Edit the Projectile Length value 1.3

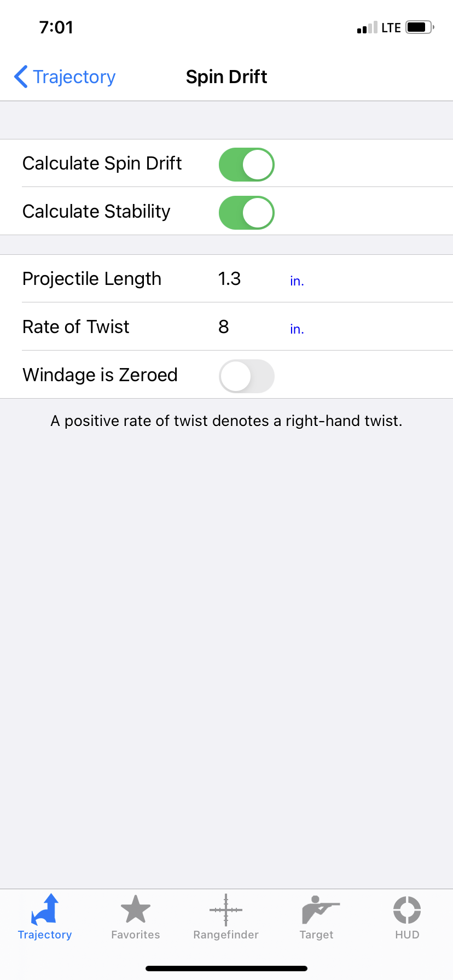click(229, 279)
